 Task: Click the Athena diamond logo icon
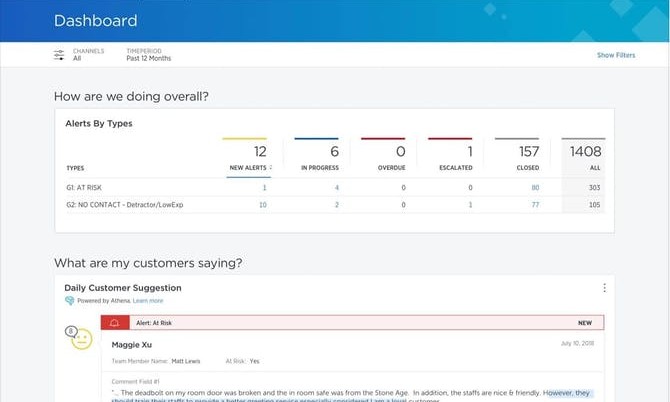(x=69, y=300)
